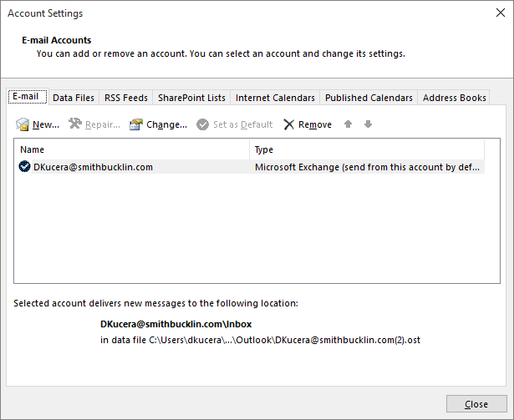The height and width of the screenshot is (420, 514).
Task: Click the Exchange account icon beside DKucera
Action: pos(24,166)
